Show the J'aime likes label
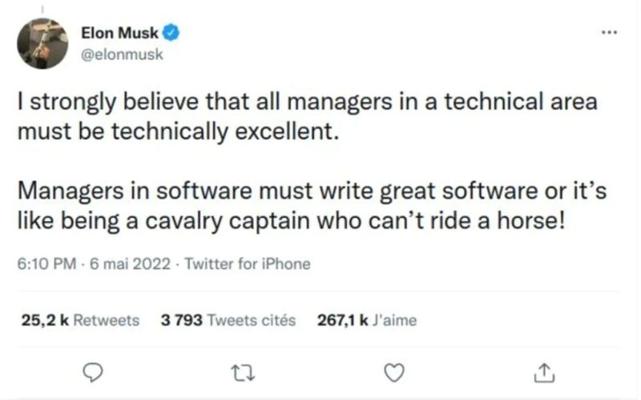Image resolution: width=641 pixels, height=400 pixels. [393, 320]
